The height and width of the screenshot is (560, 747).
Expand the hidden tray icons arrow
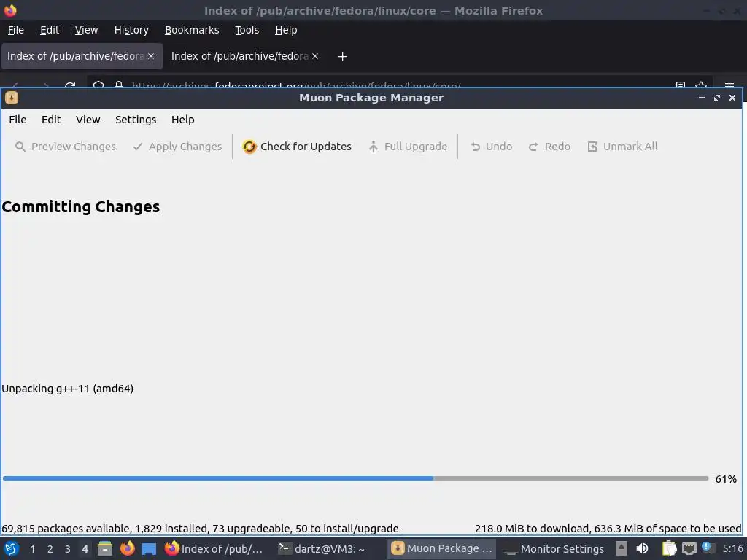pos(622,549)
